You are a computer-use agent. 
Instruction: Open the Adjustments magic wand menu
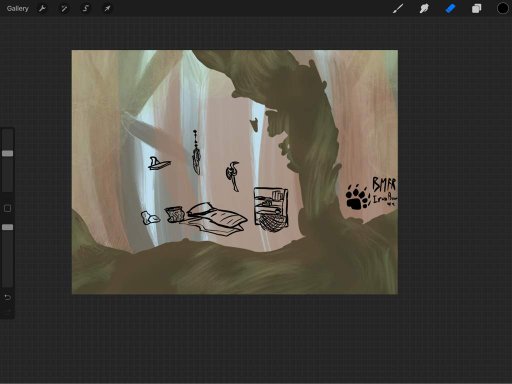tap(64, 8)
